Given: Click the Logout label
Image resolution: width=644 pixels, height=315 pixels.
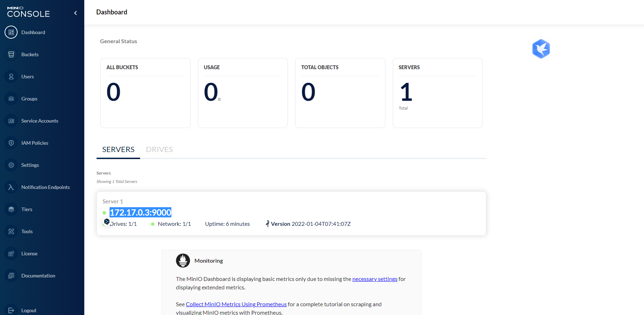Looking at the screenshot, I should pyautogui.click(x=29, y=310).
